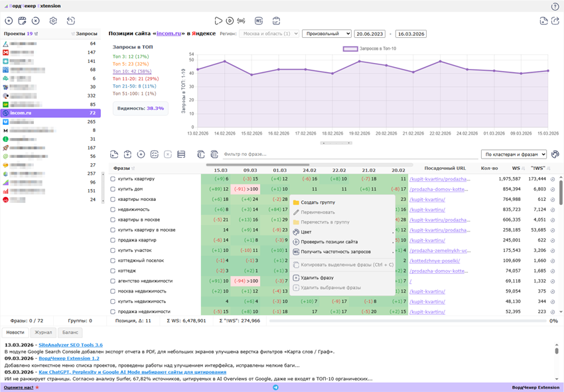Viewport: 564px width, 392px height.
Task: Select 'Цвет' option in context menu
Action: pyautogui.click(x=306, y=232)
